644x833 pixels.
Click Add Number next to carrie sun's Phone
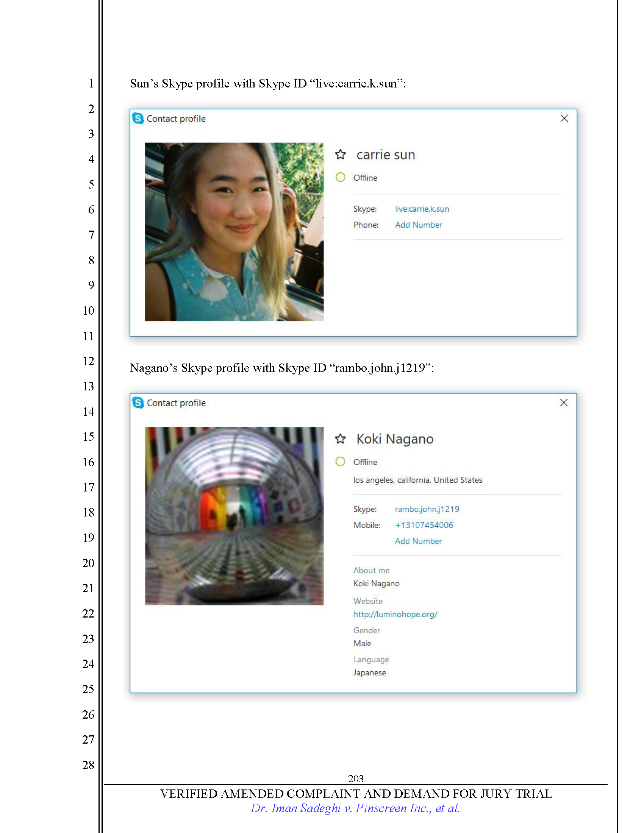point(419,225)
